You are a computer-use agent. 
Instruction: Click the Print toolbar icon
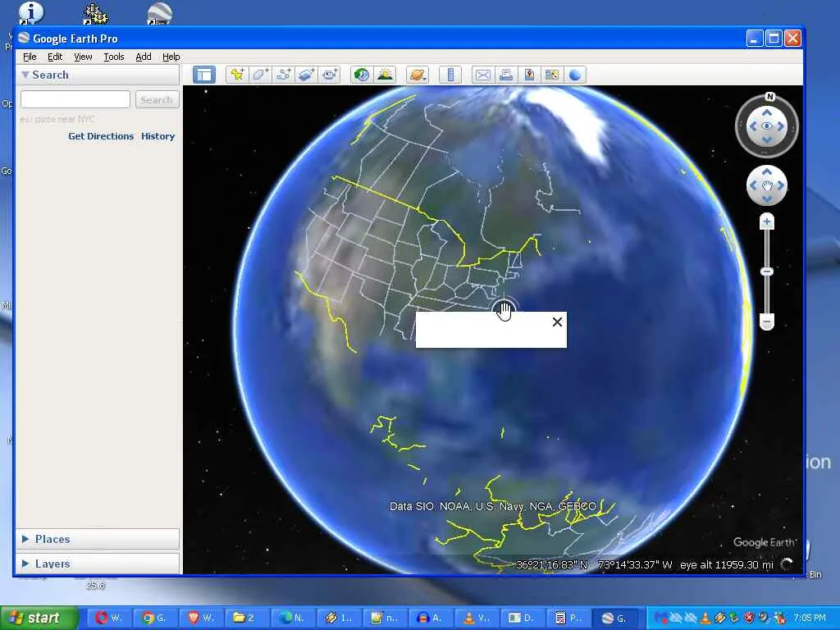pos(505,75)
